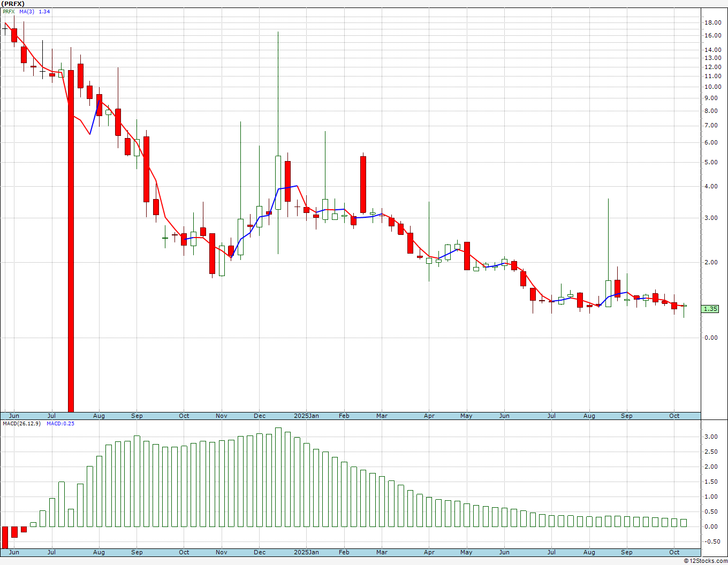Click the (PRFX) ticker title
The width and height of the screenshot is (728, 565).
(13, 4)
